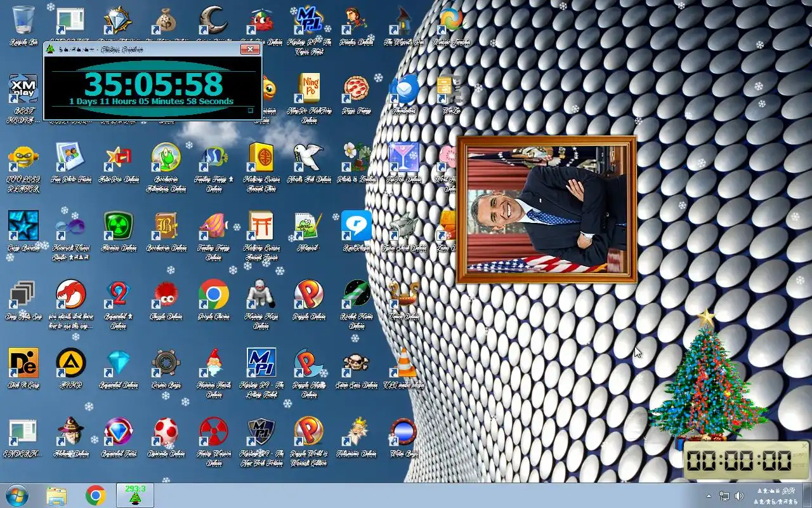Open the Microsoft Visual Studio icon
The image size is (812, 508).
coord(71,225)
